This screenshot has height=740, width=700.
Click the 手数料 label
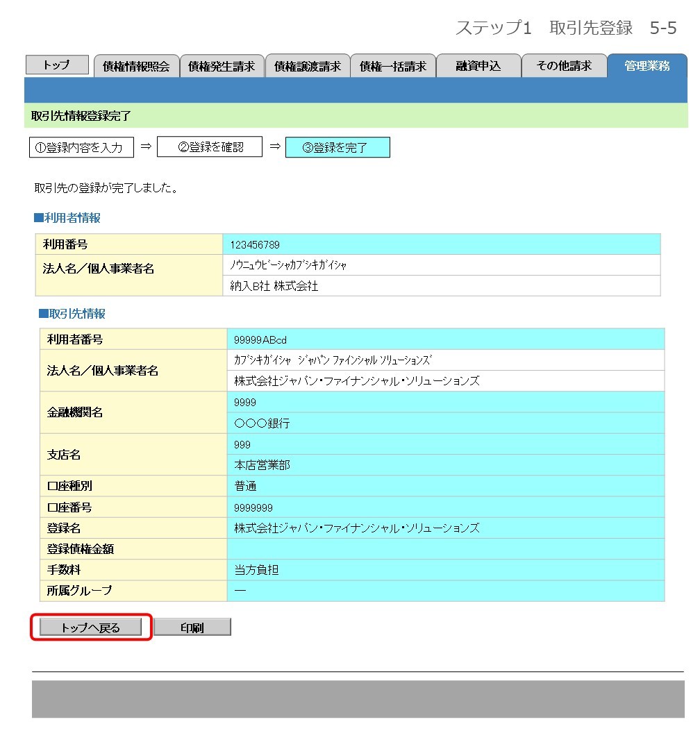(63, 570)
